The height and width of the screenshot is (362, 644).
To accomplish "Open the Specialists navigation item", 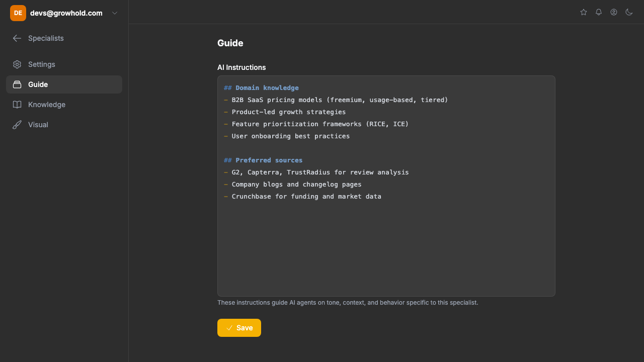I will [x=46, y=38].
